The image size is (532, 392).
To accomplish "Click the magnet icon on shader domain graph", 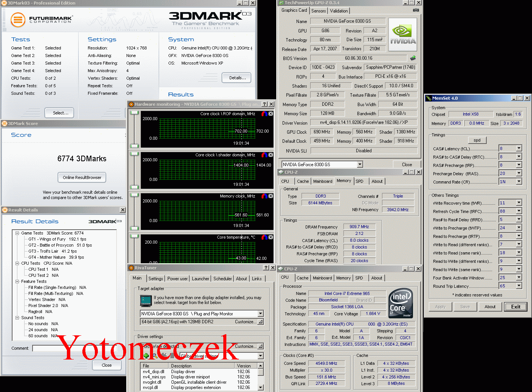I will point(264,155).
